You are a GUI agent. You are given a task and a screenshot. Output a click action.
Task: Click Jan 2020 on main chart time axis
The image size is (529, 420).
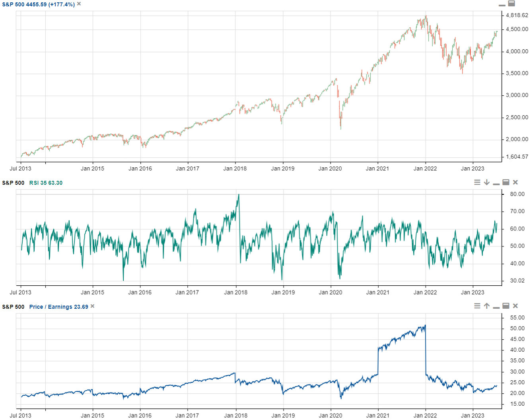pyautogui.click(x=330, y=168)
